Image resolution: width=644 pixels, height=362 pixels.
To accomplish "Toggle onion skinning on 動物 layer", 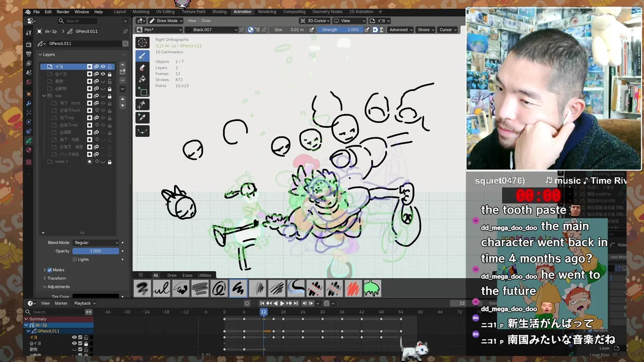I will coord(96,81).
